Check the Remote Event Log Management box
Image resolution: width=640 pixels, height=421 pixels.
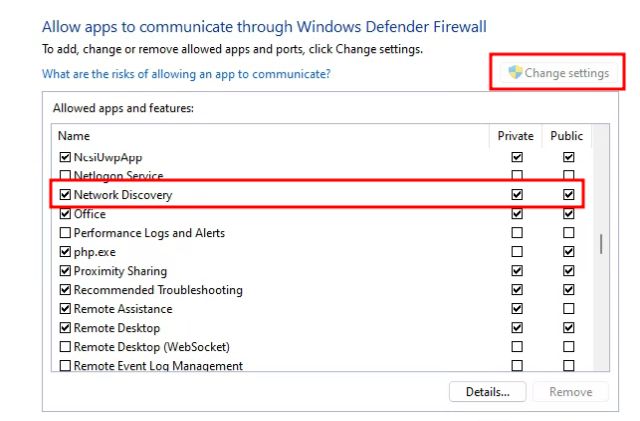(66, 366)
